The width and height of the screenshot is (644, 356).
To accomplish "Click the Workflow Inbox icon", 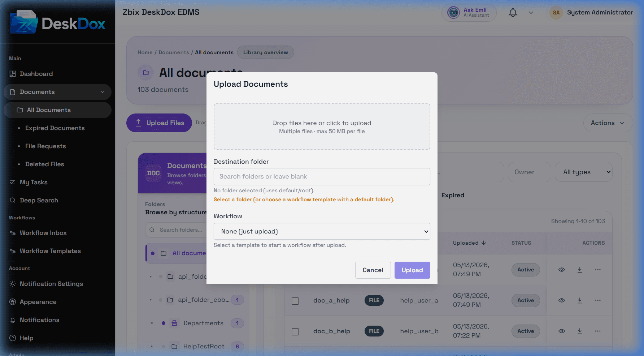I will 13,233.
